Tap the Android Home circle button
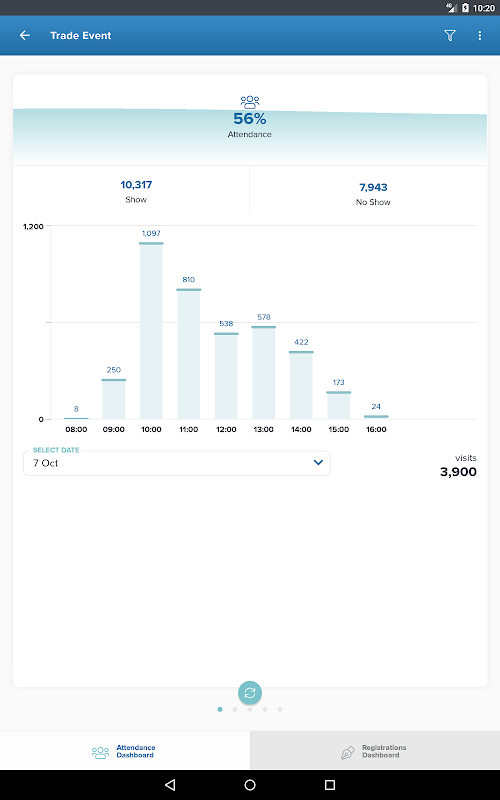 tap(250, 785)
